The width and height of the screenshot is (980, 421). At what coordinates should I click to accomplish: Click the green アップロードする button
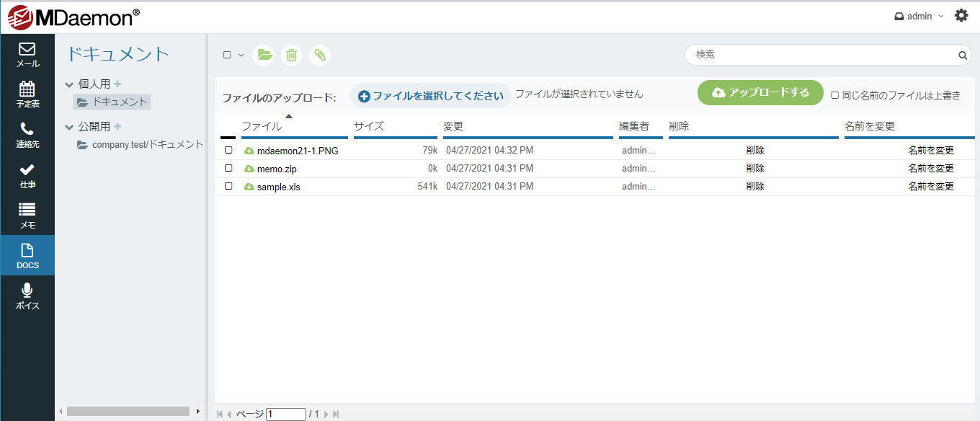click(759, 93)
